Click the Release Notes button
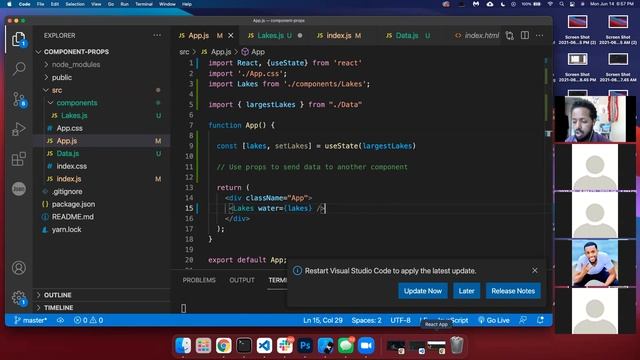Screen dimensions: 640x360 [x=513, y=291]
